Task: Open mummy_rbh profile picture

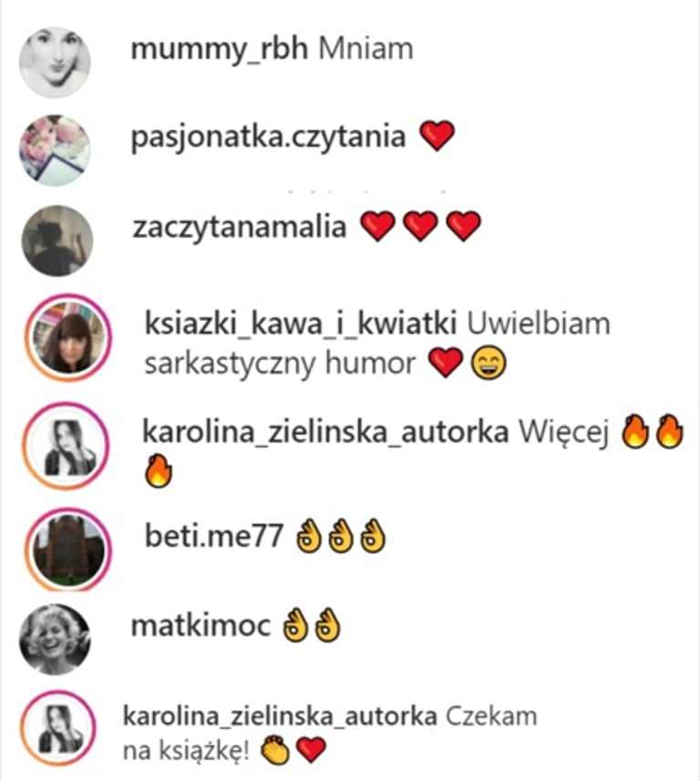Action: tap(55, 62)
